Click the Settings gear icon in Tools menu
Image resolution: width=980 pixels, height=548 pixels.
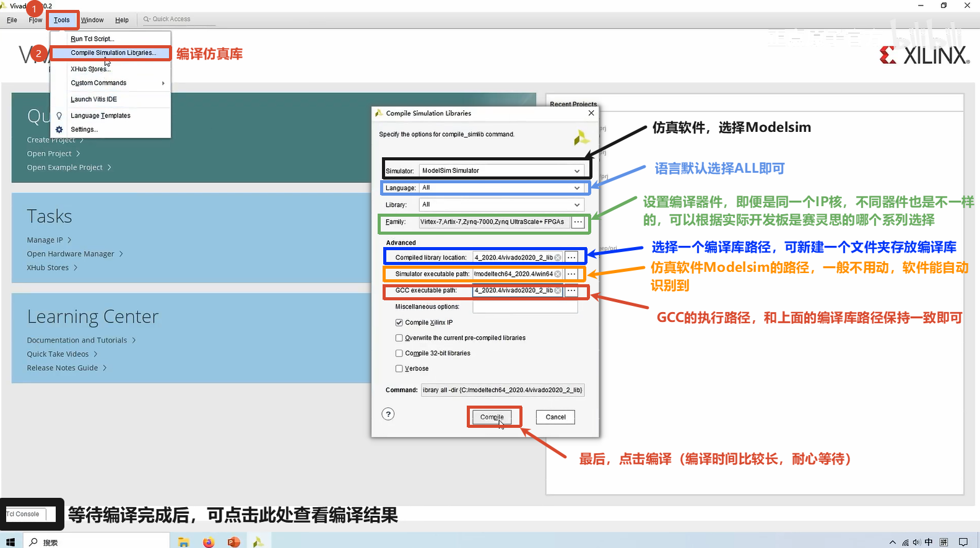pos(59,129)
